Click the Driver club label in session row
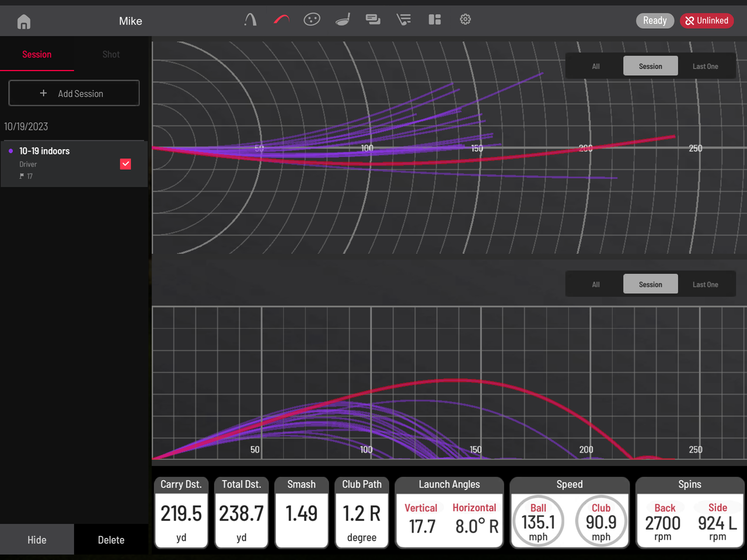Screen dimensions: 747x560 point(28,164)
